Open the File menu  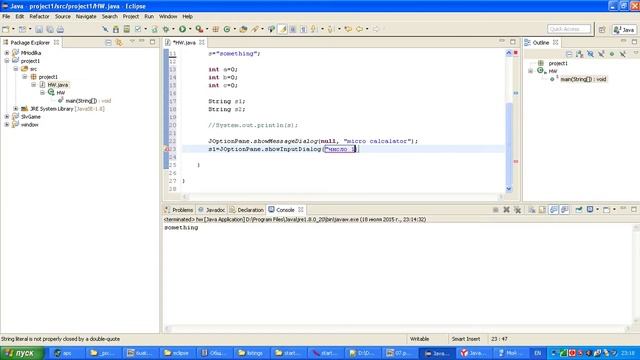(x=6, y=16)
